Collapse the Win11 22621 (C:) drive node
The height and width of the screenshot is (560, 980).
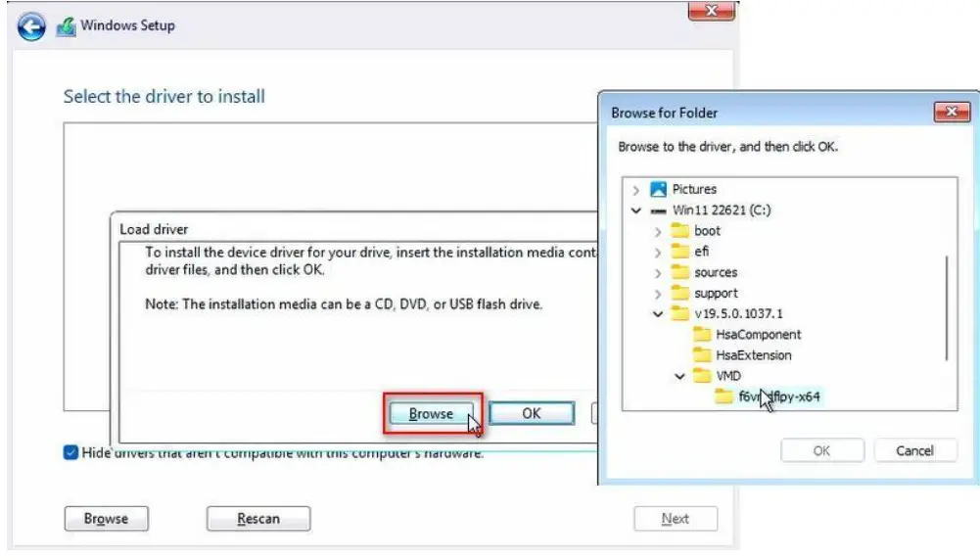coord(636,210)
